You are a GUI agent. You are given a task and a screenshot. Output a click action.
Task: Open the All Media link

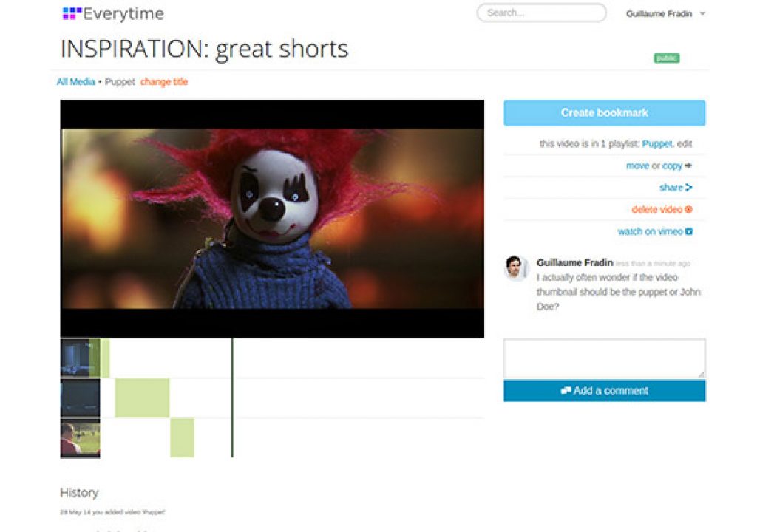(76, 81)
